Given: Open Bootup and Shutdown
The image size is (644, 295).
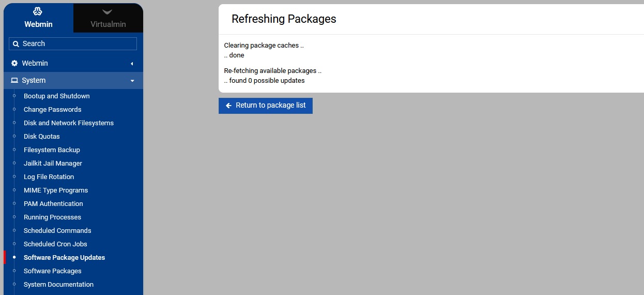Looking at the screenshot, I should tap(56, 96).
